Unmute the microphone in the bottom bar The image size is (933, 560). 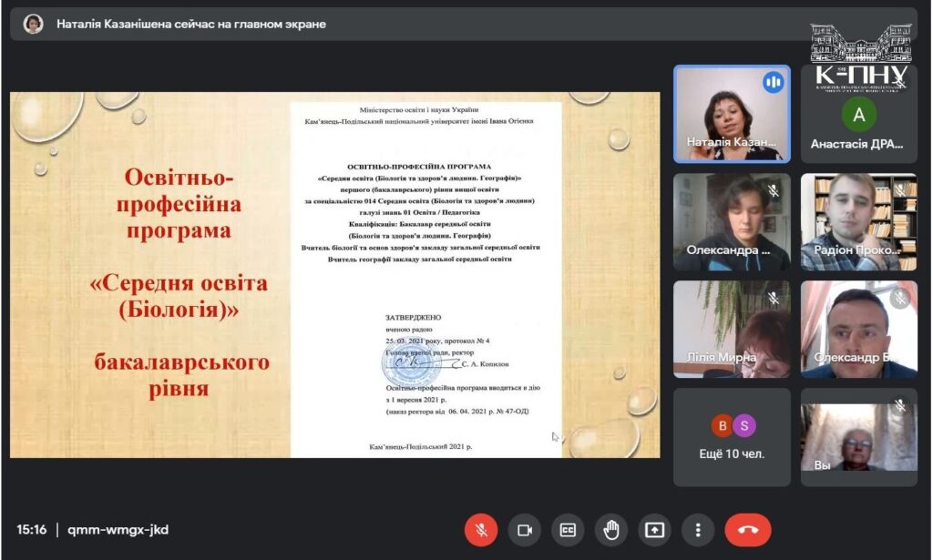(x=480, y=530)
